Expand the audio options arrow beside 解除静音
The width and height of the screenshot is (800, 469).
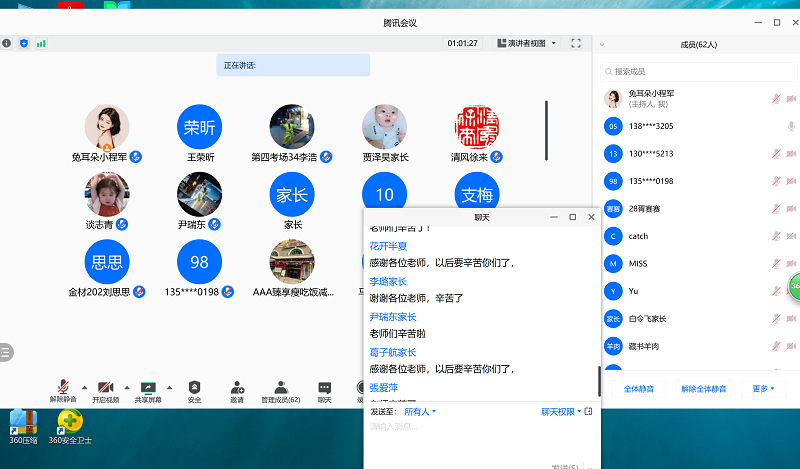click(84, 386)
